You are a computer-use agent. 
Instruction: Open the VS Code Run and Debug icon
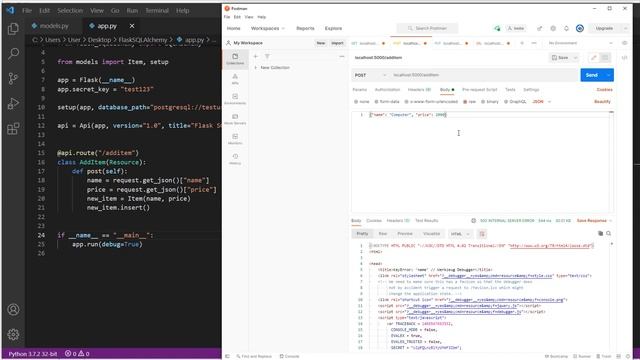[x=13, y=104]
